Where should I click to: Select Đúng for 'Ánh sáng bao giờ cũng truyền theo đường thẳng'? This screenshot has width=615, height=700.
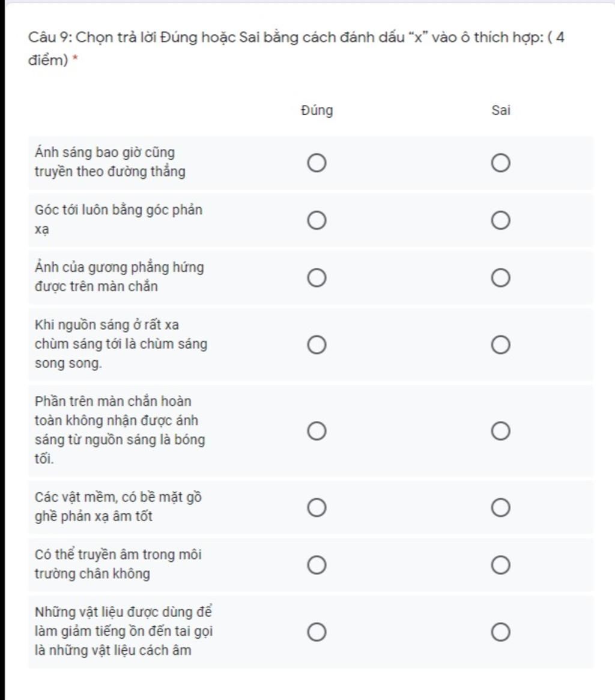[317, 163]
